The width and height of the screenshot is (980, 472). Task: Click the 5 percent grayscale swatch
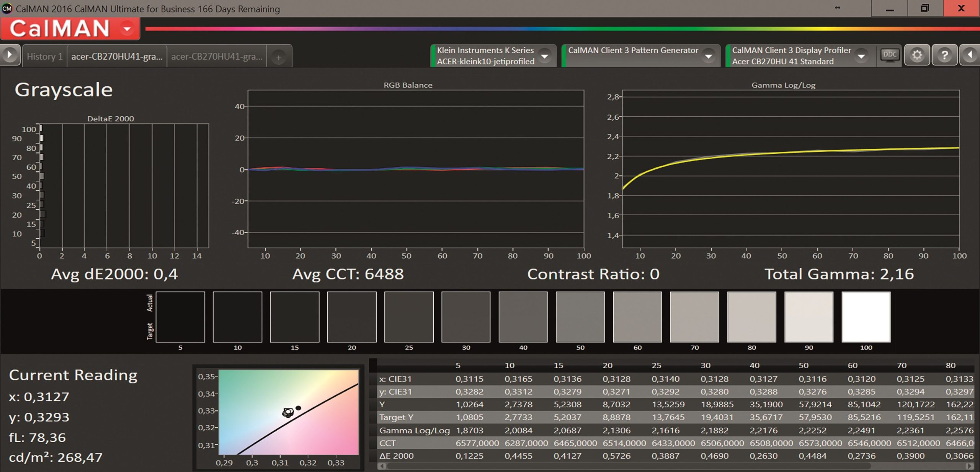click(x=180, y=317)
